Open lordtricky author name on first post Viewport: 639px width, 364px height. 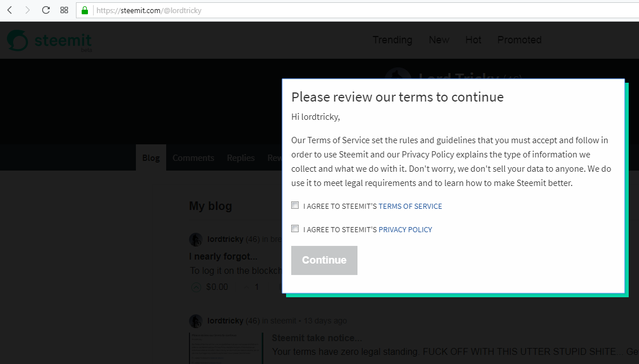[226, 240]
